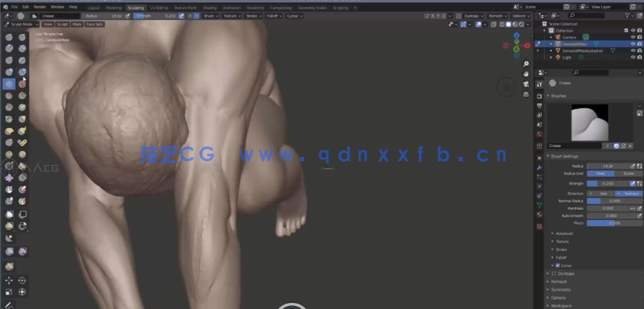Open the Texture dropdown in header
This screenshot has width=644, height=309.
(x=231, y=16)
